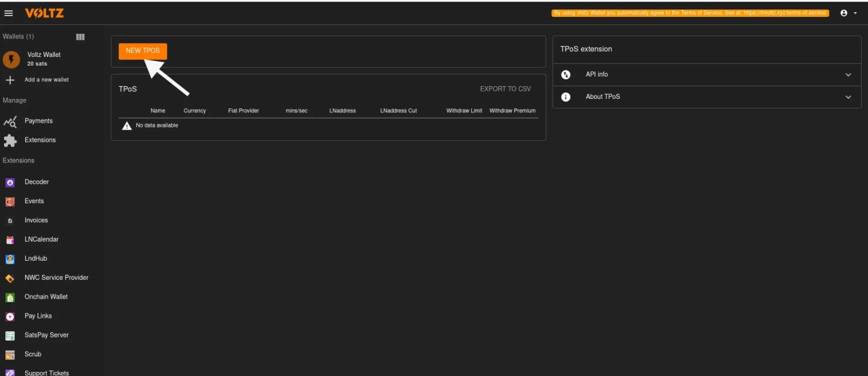Open the Onchain Wallet icon
This screenshot has width=868, height=376.
[10, 297]
